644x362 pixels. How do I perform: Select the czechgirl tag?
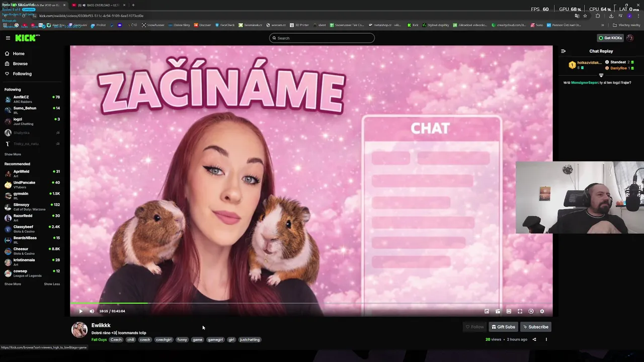pos(164,340)
